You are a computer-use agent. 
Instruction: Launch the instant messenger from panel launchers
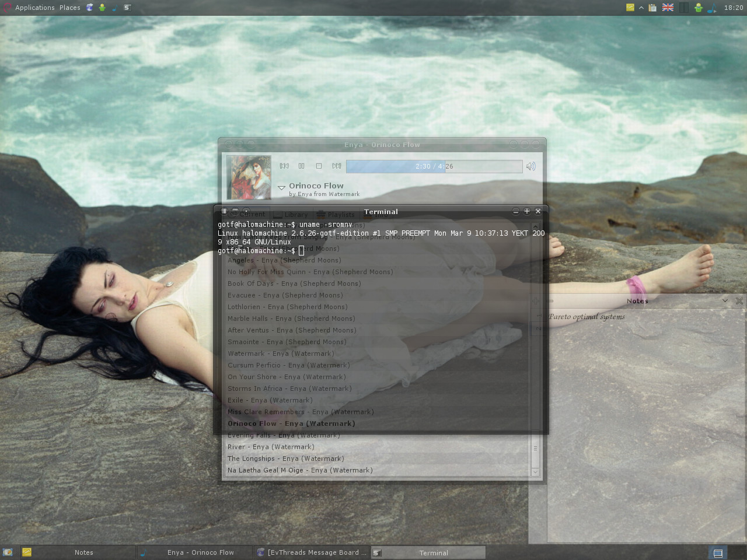(x=102, y=8)
